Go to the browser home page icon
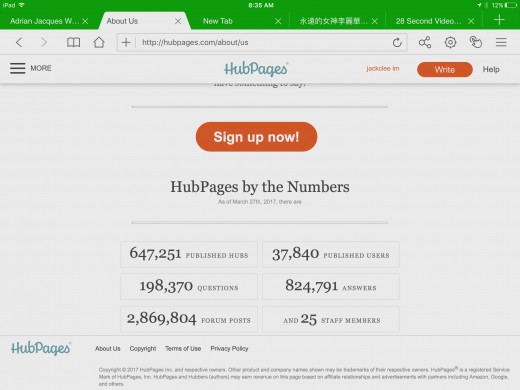Screen dimensions: 520x390 99,42
